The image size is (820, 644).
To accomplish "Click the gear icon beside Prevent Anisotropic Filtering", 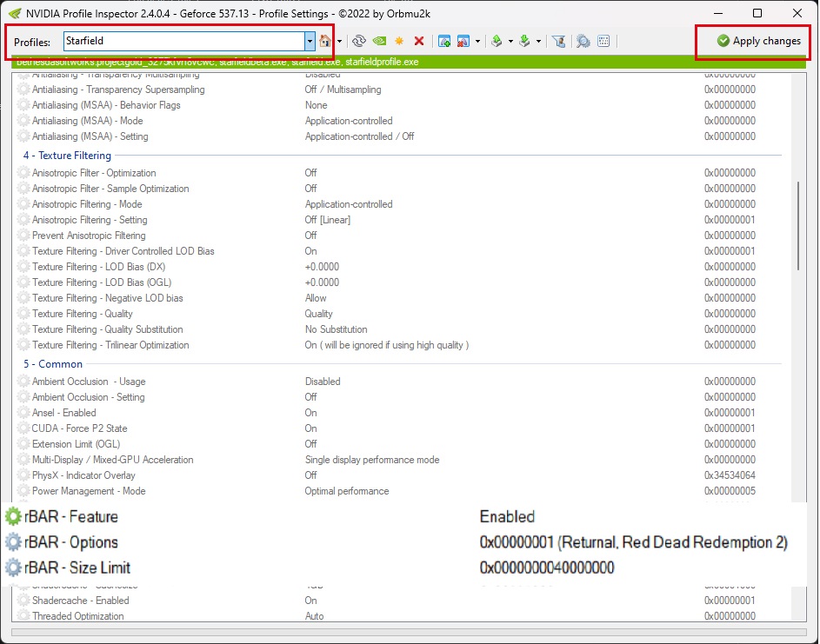I will click(x=23, y=236).
